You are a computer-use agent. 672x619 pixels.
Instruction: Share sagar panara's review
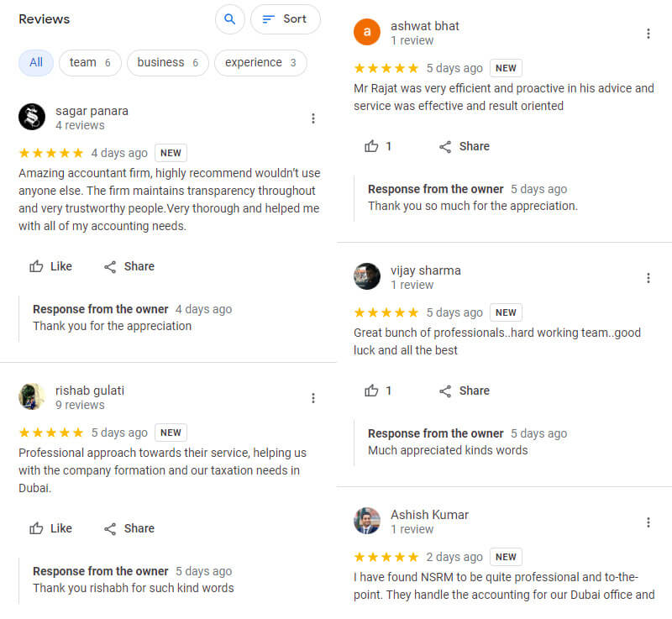tap(129, 266)
